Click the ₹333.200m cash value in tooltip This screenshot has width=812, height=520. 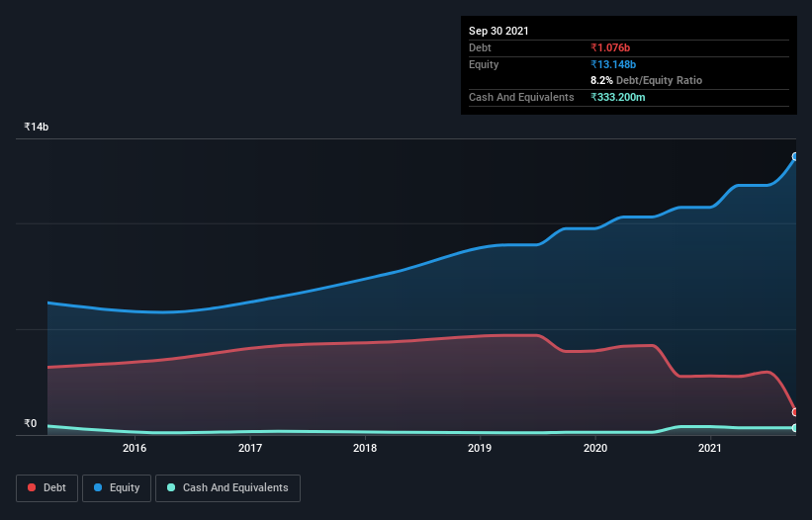(x=618, y=97)
